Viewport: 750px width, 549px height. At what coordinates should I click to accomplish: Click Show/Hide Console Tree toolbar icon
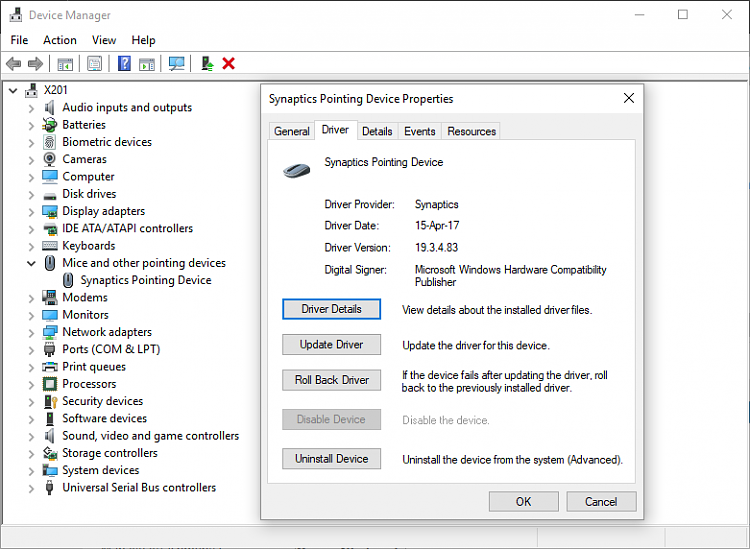pyautogui.click(x=65, y=64)
